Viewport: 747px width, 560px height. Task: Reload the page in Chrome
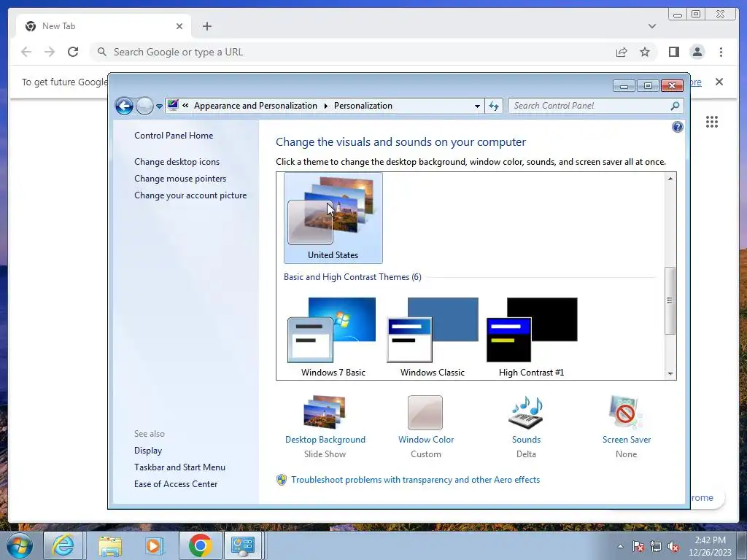[x=73, y=52]
